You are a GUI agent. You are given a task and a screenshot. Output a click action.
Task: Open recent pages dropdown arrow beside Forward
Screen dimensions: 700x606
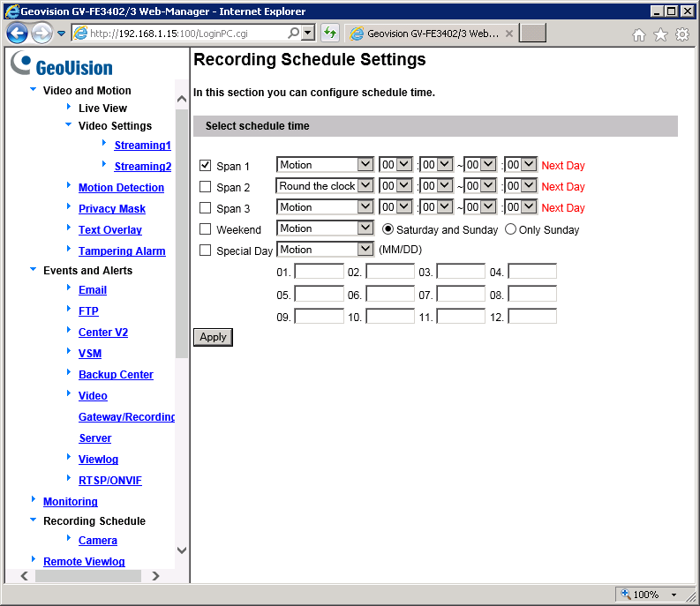[x=62, y=33]
